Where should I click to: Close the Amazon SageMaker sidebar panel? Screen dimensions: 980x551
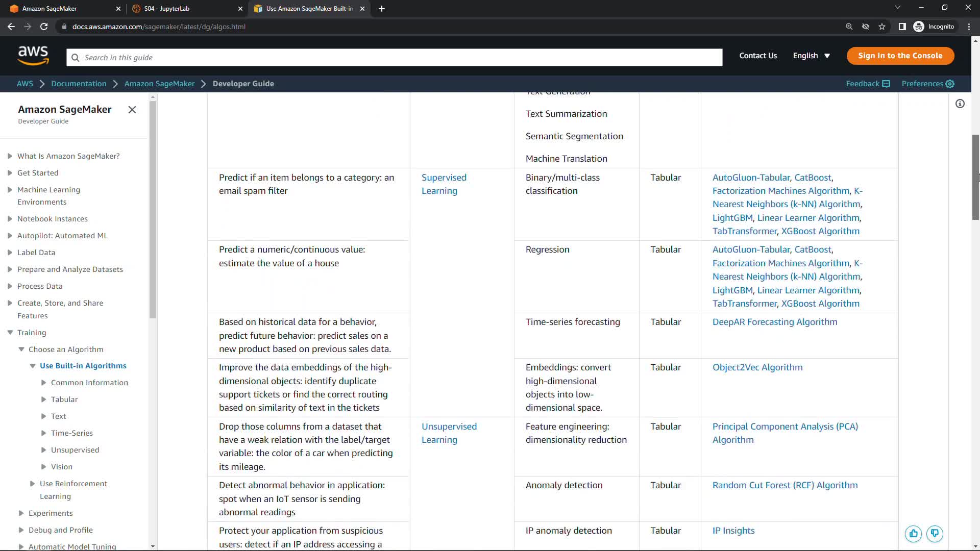point(132,110)
